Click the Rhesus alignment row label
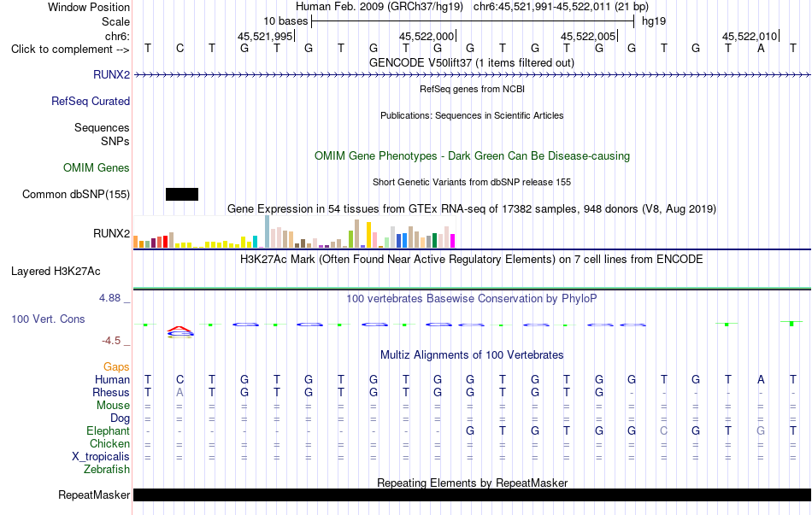Image resolution: width=812 pixels, height=515 pixels. [111, 392]
